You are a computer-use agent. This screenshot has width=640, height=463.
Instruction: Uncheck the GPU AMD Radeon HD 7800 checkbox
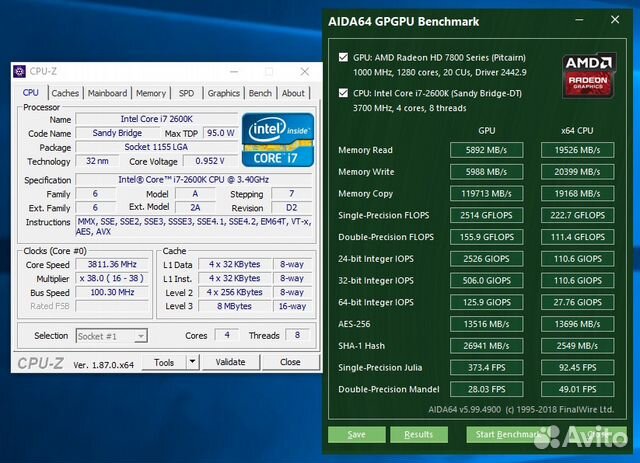pos(344,57)
